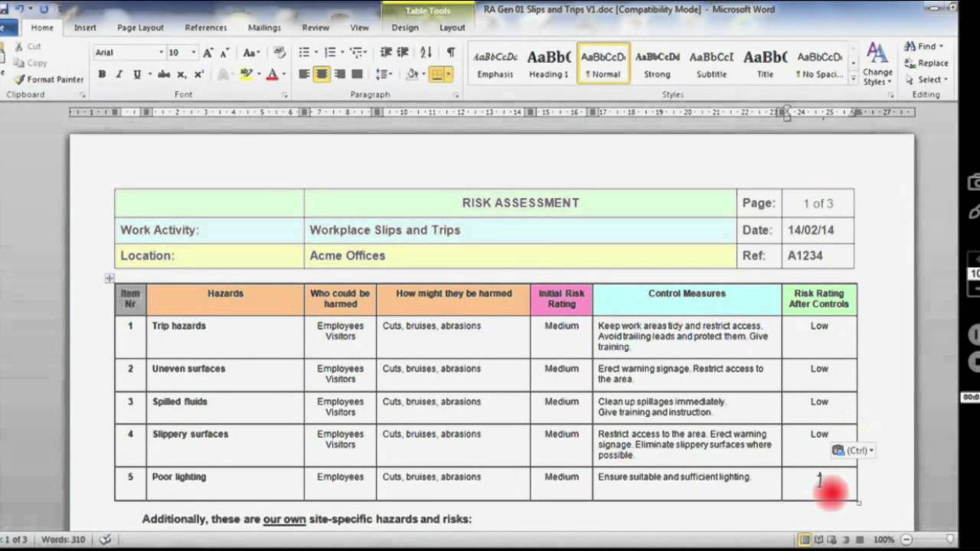Click the Undo icon in title bar

(x=20, y=9)
